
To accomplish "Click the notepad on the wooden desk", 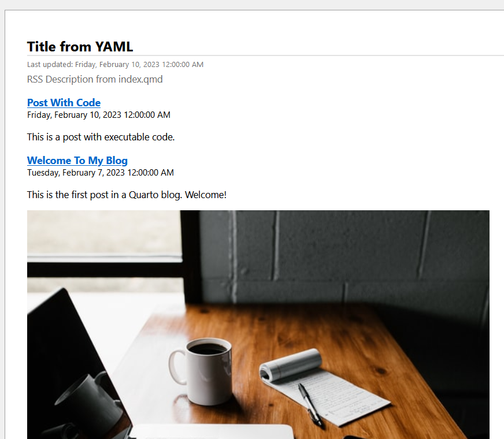I will tap(325, 387).
